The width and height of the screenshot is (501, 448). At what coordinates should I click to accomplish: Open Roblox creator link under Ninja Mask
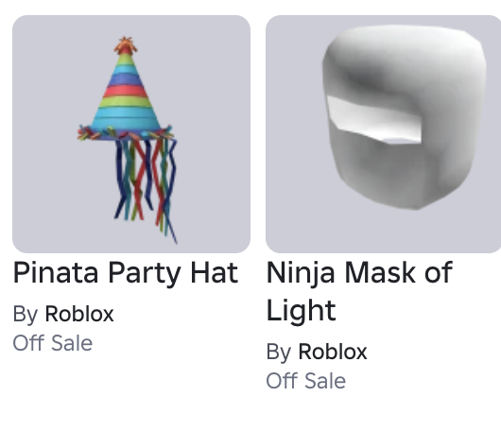[x=333, y=352]
